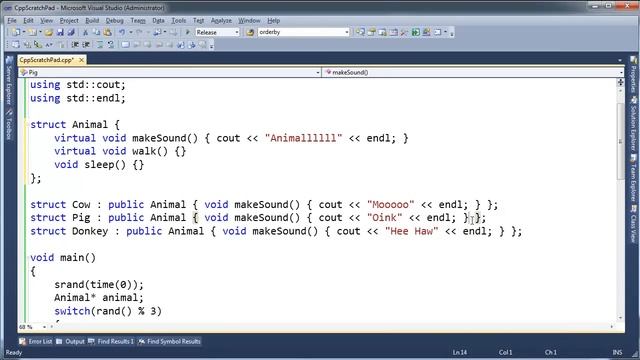Click the Open File folder icon
Viewport: 640px width, 360px height.
pos(49,32)
